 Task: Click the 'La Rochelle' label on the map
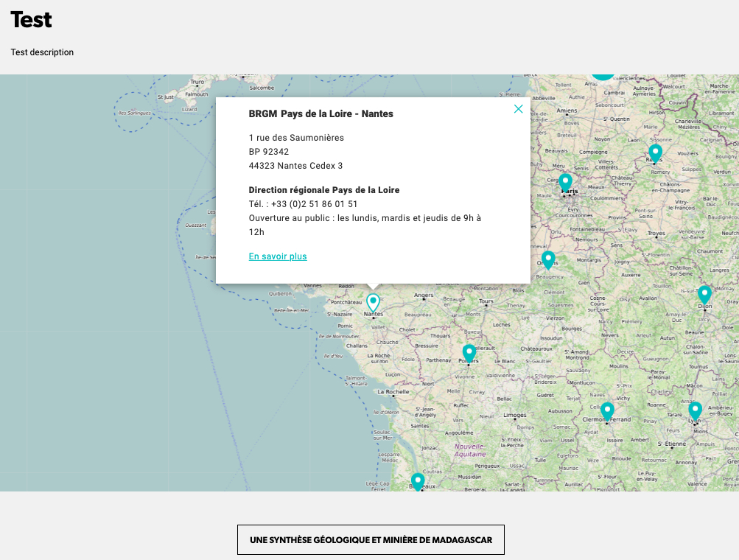(393, 392)
